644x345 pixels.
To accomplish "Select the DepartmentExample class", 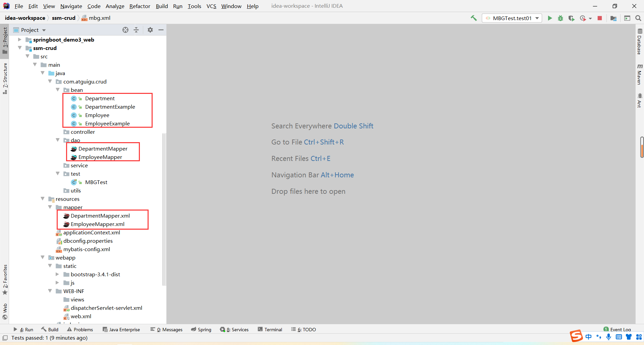I will click(110, 107).
